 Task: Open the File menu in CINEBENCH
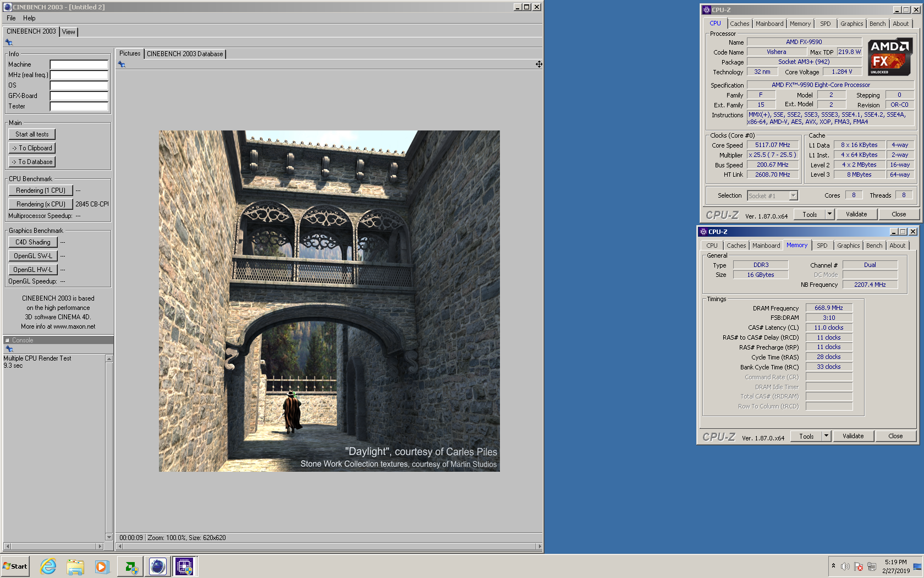tap(11, 18)
